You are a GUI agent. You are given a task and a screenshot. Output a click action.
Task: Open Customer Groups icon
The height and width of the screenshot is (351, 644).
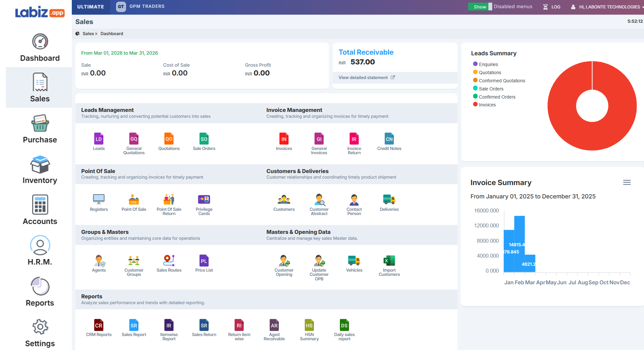134,261
